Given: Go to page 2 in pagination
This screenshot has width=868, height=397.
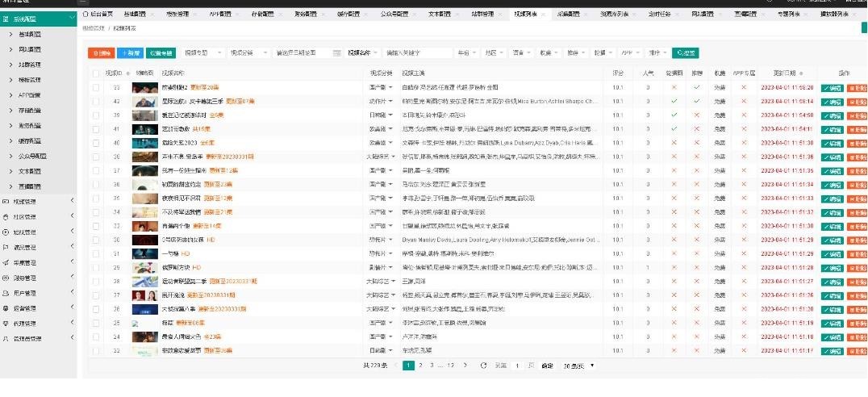Looking at the screenshot, I should [x=421, y=366].
